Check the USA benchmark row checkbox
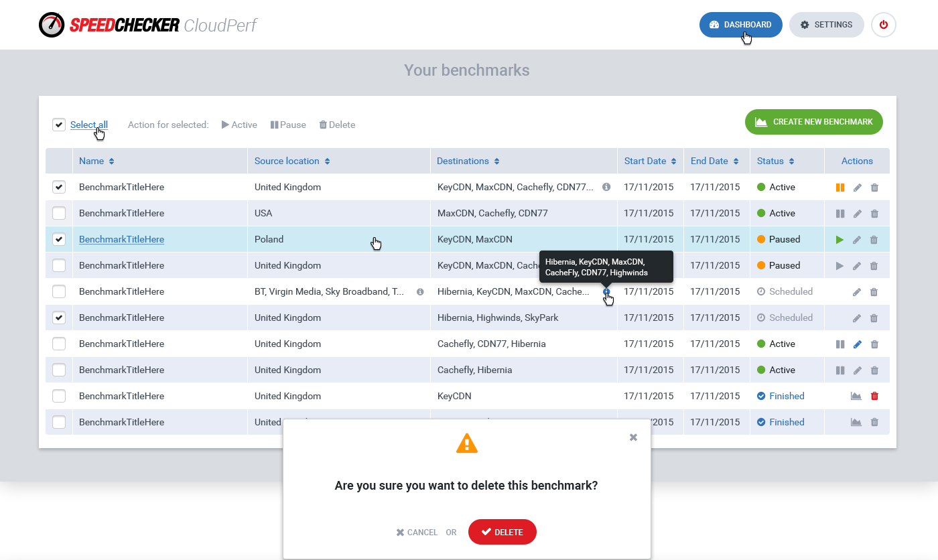This screenshot has width=938, height=560. point(59,213)
